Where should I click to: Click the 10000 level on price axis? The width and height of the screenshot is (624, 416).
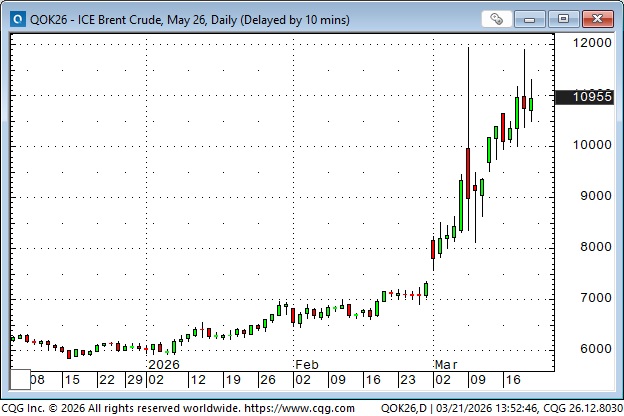tap(589, 145)
